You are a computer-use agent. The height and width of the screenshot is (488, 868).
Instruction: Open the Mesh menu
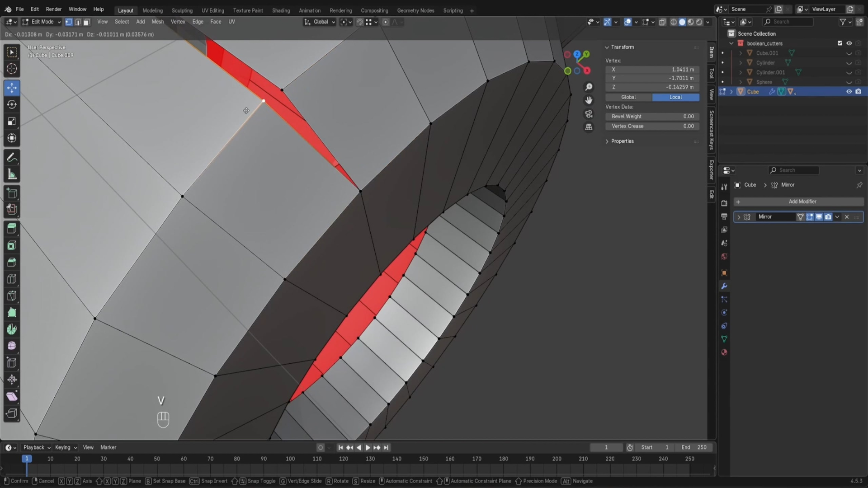click(x=157, y=22)
